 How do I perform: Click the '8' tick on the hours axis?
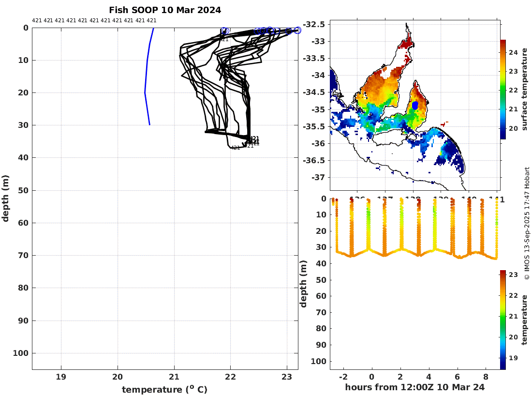[x=486, y=377]
